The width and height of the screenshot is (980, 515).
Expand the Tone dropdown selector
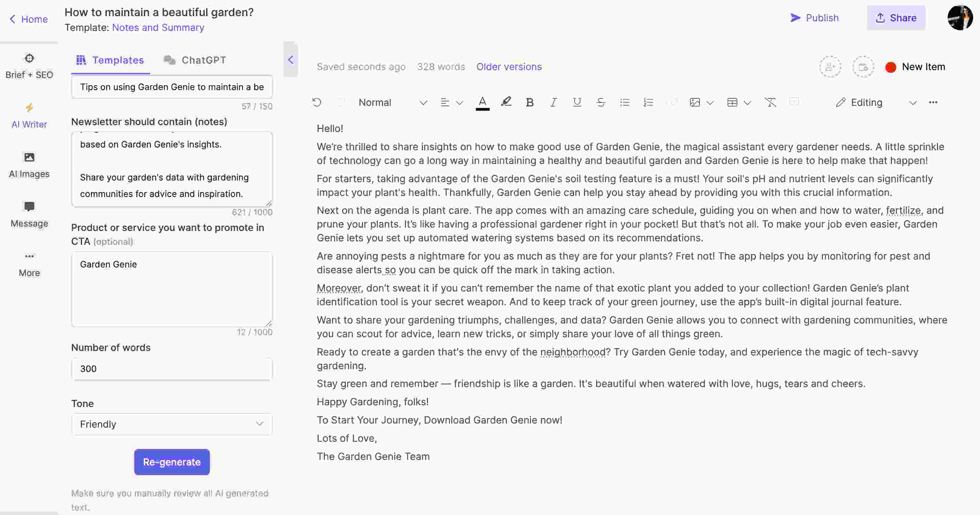pyautogui.click(x=171, y=424)
